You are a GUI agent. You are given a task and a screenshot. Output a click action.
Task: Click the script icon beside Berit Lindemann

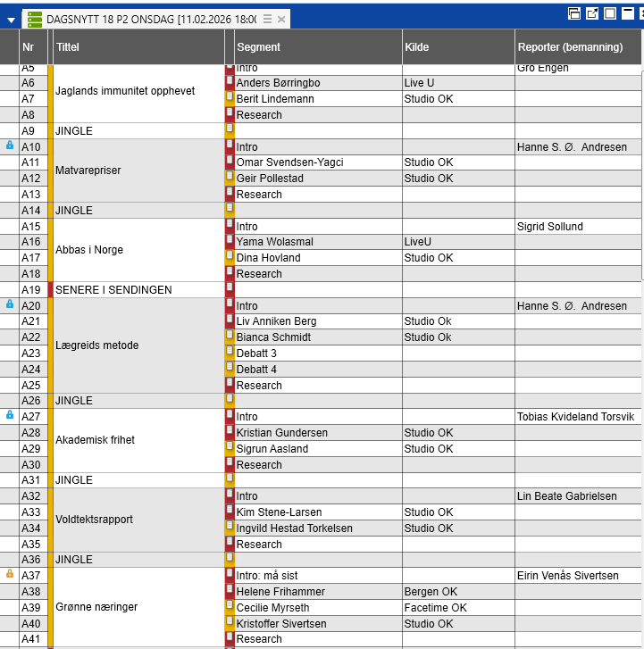tap(230, 98)
